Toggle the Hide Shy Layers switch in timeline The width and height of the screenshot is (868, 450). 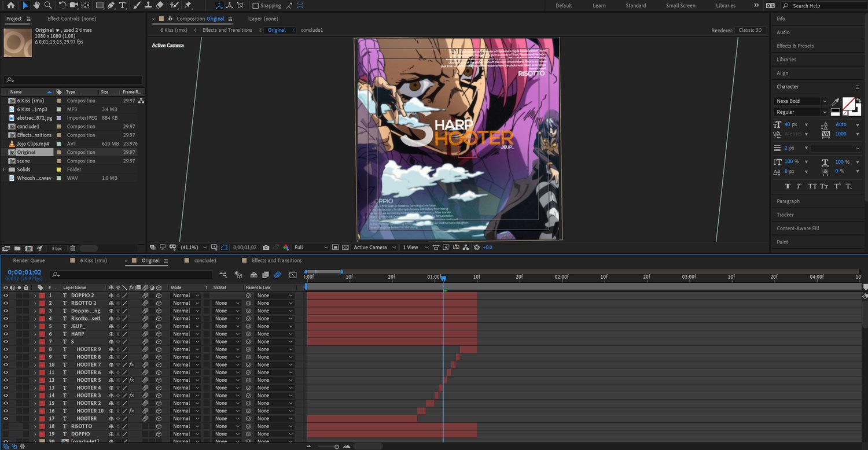coord(253,275)
